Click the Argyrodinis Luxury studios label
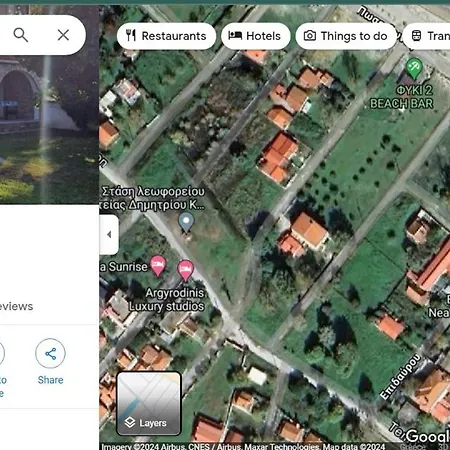450x450 pixels. pos(167,299)
